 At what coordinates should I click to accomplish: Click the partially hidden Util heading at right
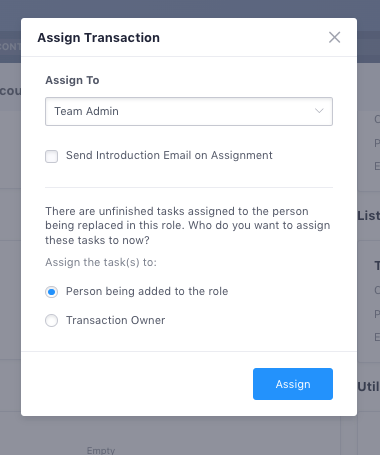pos(368,387)
